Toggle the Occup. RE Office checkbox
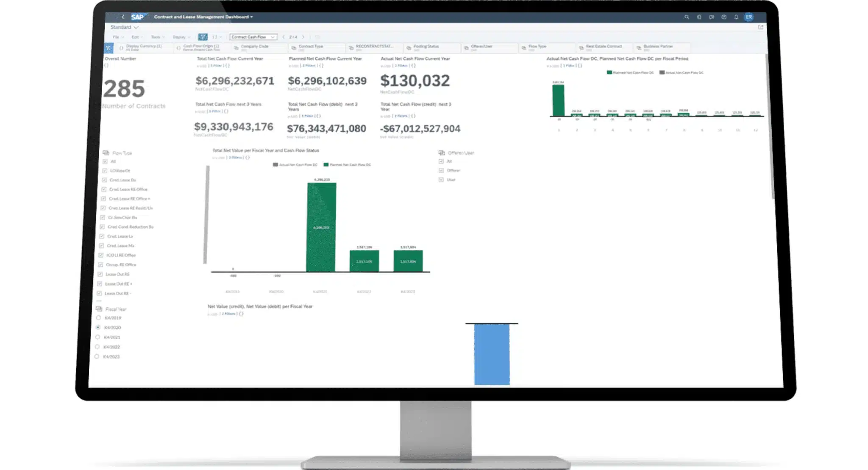Screen dimensions: 868x470 point(100,265)
